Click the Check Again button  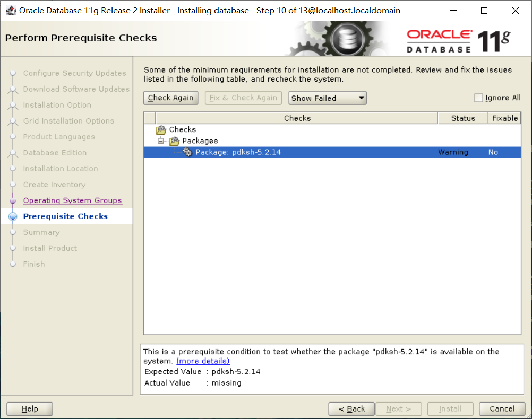170,98
